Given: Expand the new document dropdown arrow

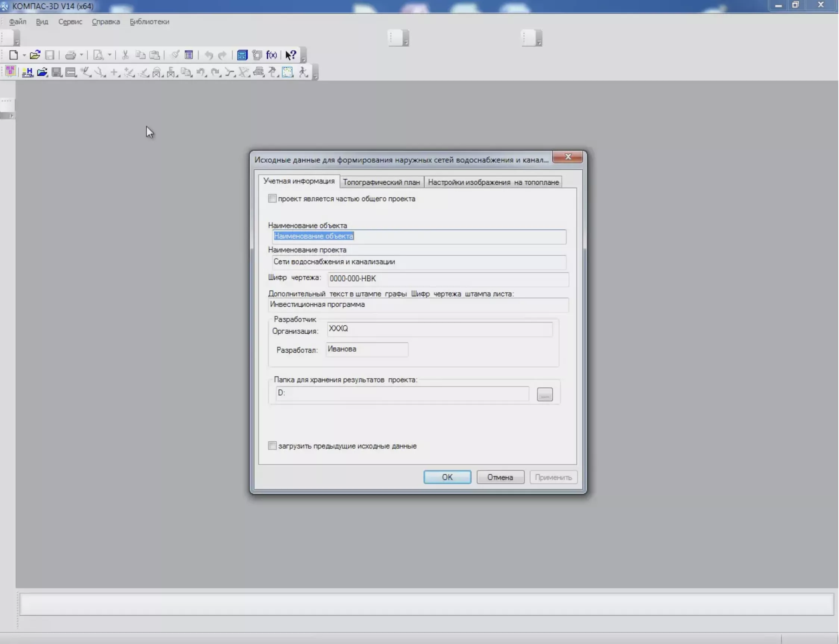Looking at the screenshot, I should [24, 55].
